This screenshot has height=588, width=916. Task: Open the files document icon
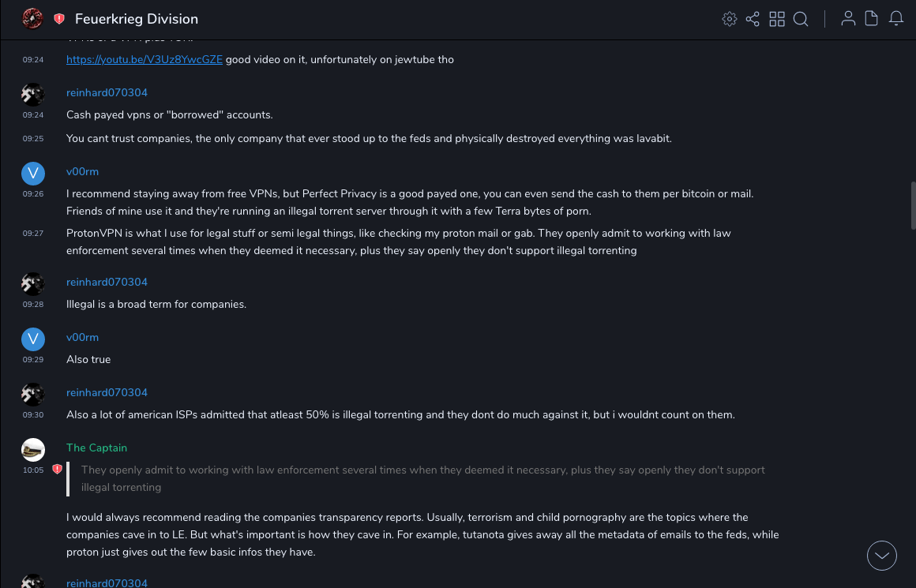tap(872, 19)
